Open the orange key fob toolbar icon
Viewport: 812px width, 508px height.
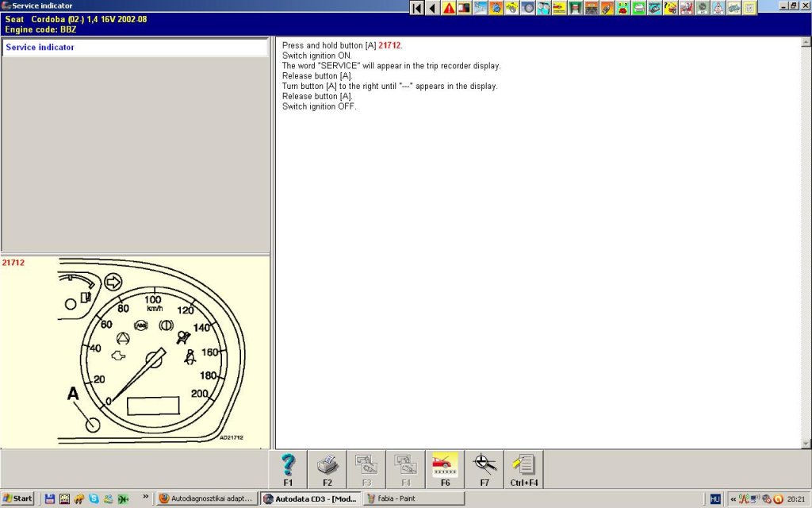pyautogui.click(x=607, y=8)
